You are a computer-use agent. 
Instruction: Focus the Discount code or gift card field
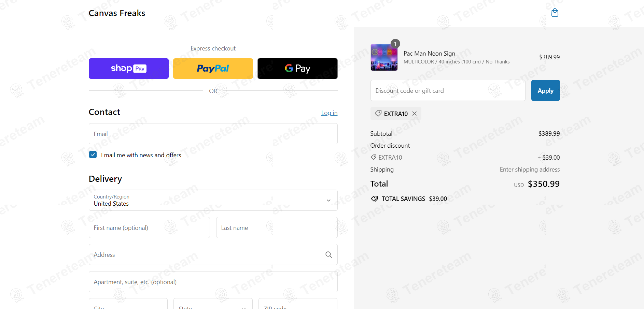coord(448,90)
